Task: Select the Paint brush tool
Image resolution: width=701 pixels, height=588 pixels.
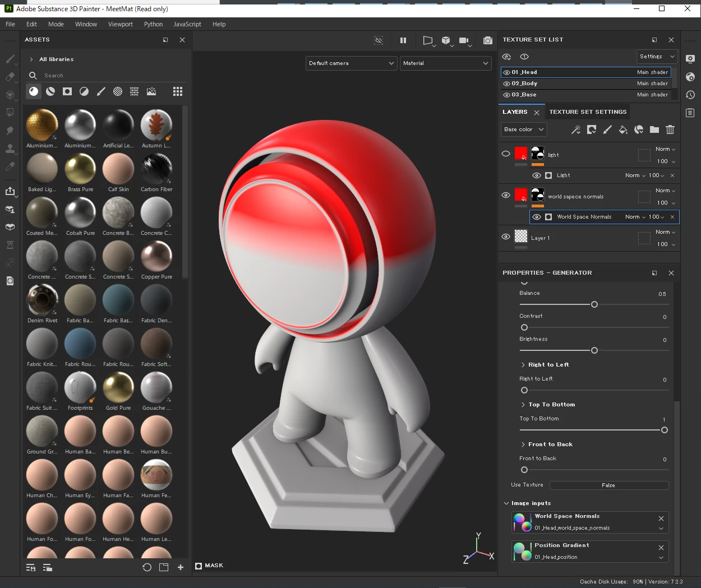Action: (x=10, y=59)
